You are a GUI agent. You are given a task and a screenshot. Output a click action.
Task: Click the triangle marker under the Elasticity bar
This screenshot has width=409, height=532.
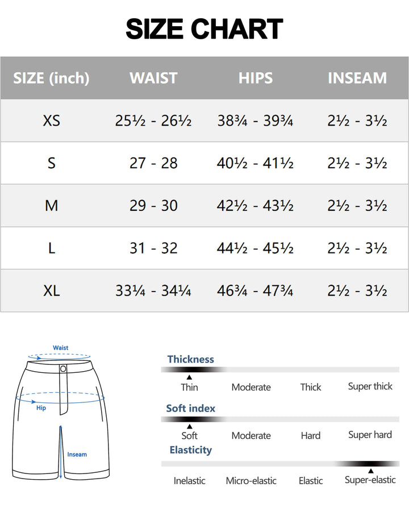click(x=370, y=471)
